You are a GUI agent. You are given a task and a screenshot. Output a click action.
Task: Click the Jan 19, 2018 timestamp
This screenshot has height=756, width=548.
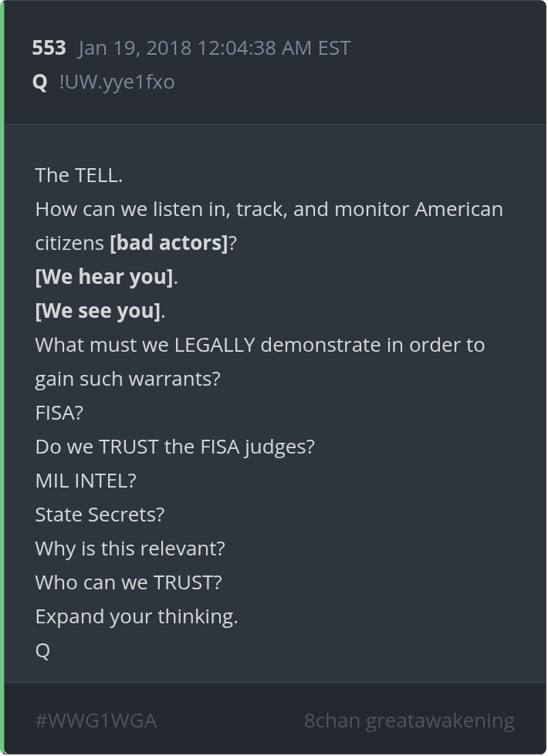coord(214,48)
